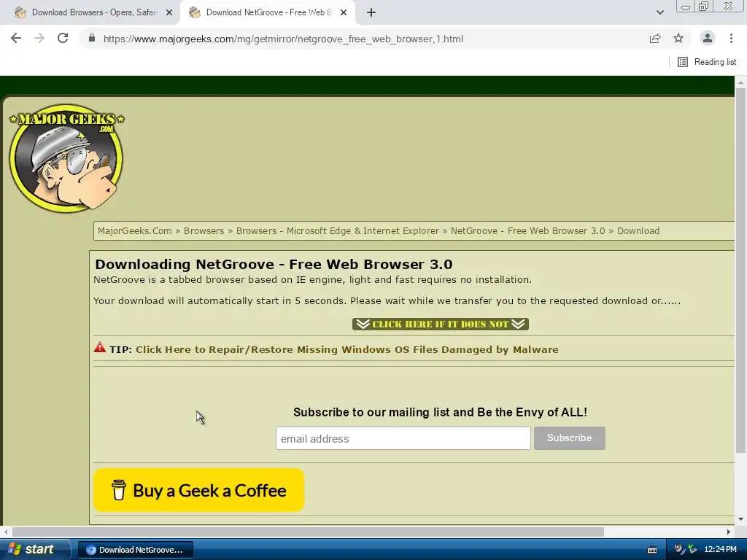747x560 pixels.
Task: Click the Major Geeks logo
Action: 66,158
